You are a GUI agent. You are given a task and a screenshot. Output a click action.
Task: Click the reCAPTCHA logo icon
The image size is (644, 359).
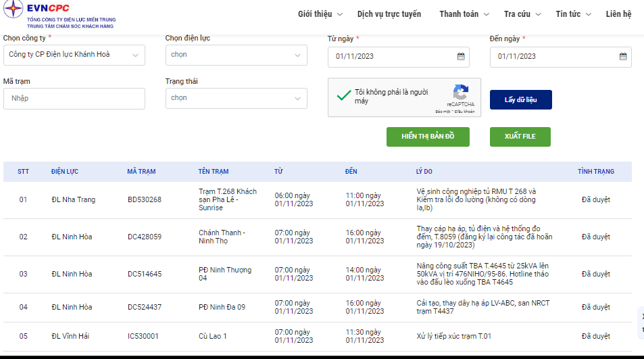click(461, 93)
